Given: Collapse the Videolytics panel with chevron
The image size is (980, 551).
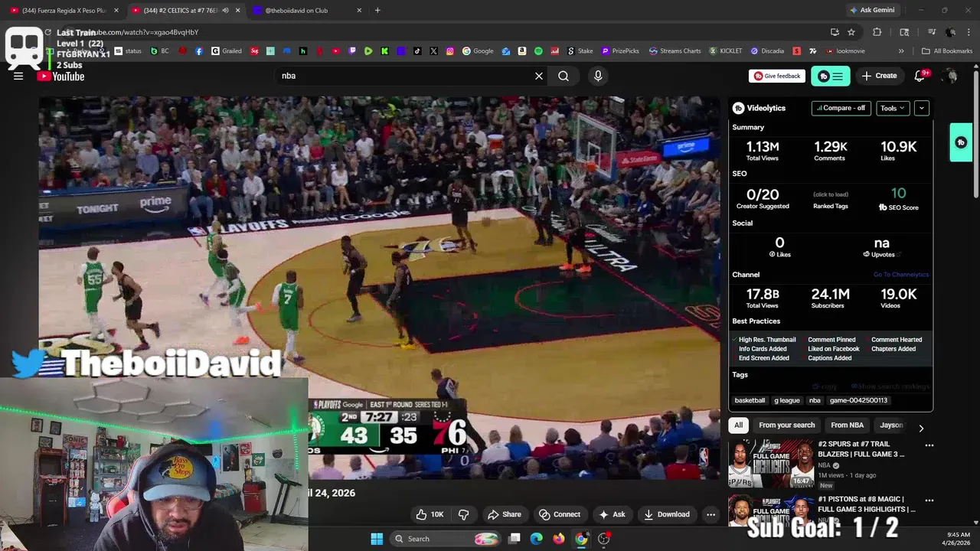Looking at the screenshot, I should coord(922,108).
